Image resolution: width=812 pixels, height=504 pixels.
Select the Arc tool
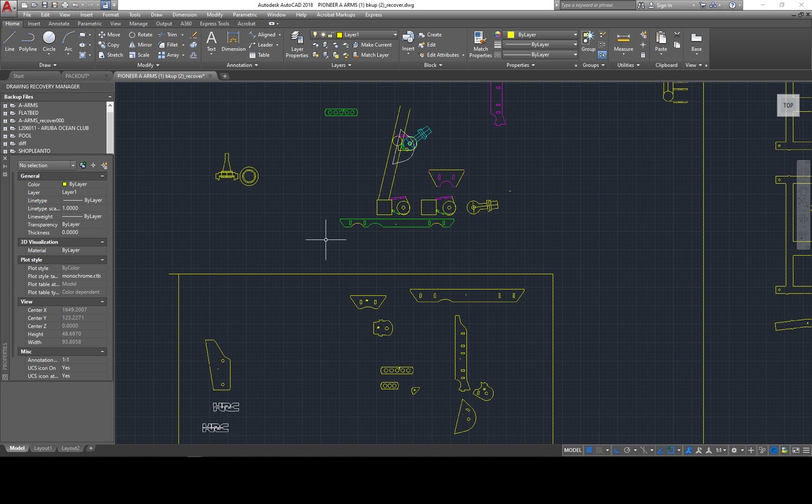(x=68, y=41)
